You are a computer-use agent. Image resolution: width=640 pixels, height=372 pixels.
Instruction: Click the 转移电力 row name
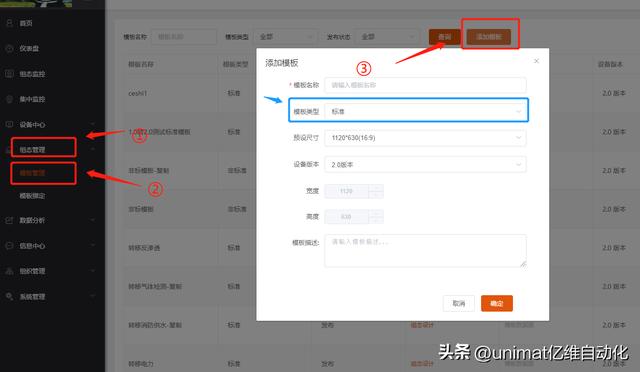click(141, 364)
